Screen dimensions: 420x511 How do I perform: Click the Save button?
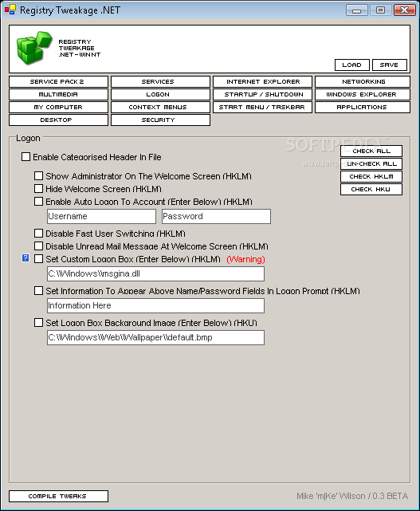pyautogui.click(x=390, y=65)
